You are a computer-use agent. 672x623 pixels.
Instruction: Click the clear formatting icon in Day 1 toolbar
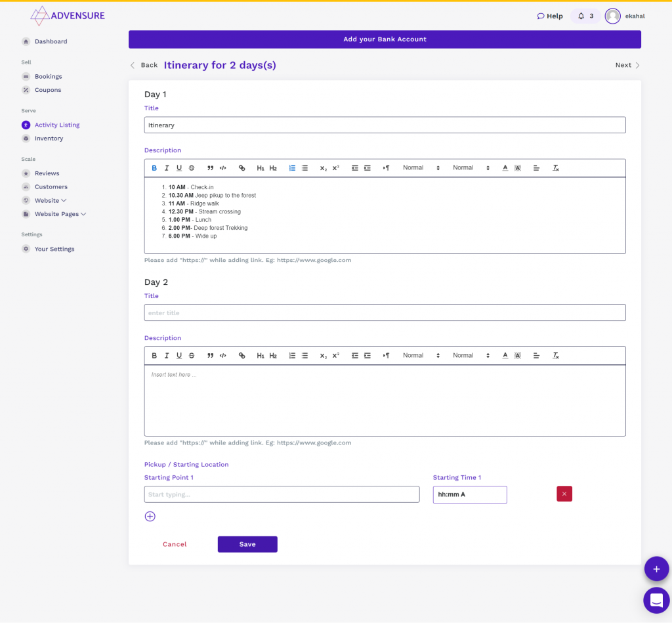point(555,167)
